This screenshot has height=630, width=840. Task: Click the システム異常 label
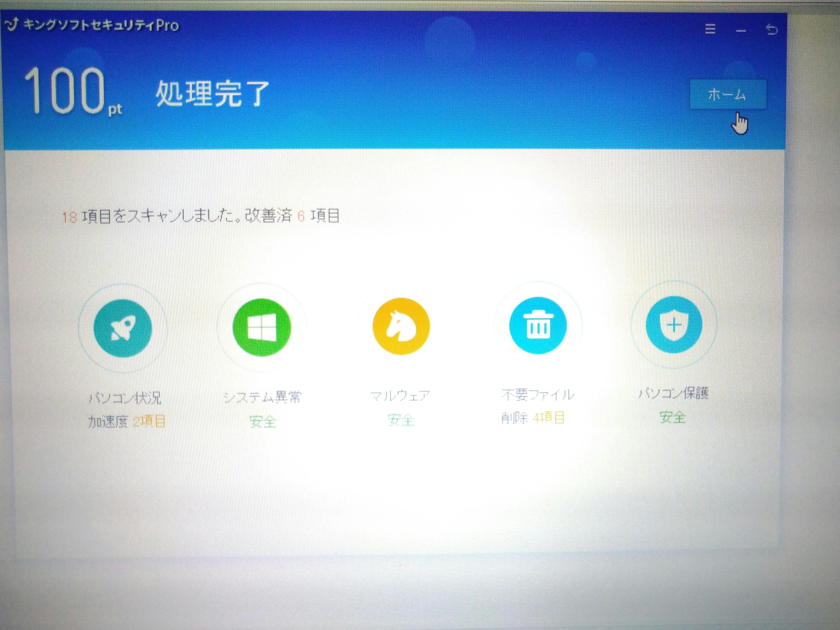point(262,397)
